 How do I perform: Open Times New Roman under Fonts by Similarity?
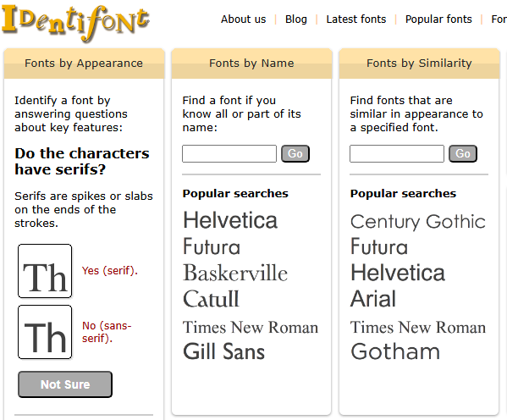tap(418, 328)
